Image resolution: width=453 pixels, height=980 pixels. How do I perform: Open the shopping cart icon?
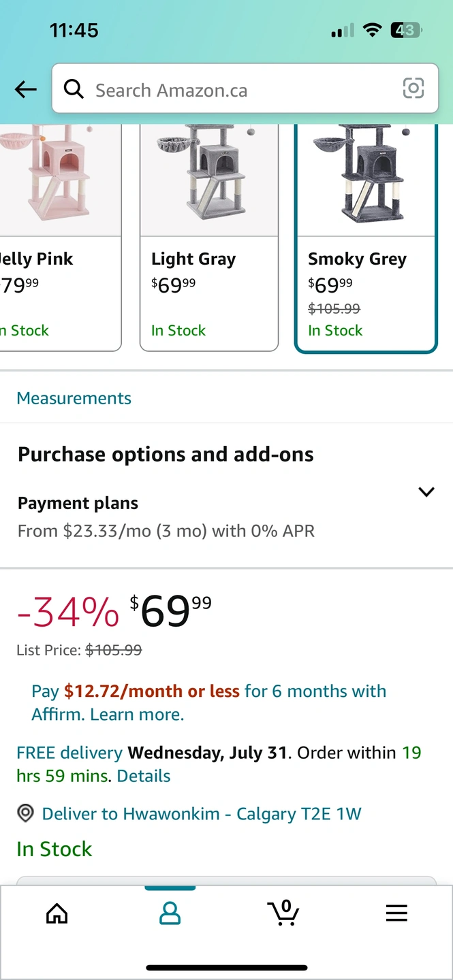click(283, 913)
